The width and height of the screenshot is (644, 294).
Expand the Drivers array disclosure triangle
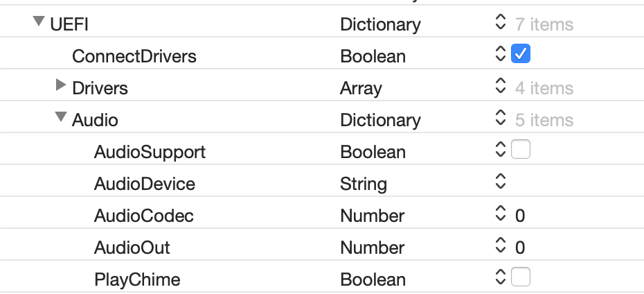click(61, 87)
